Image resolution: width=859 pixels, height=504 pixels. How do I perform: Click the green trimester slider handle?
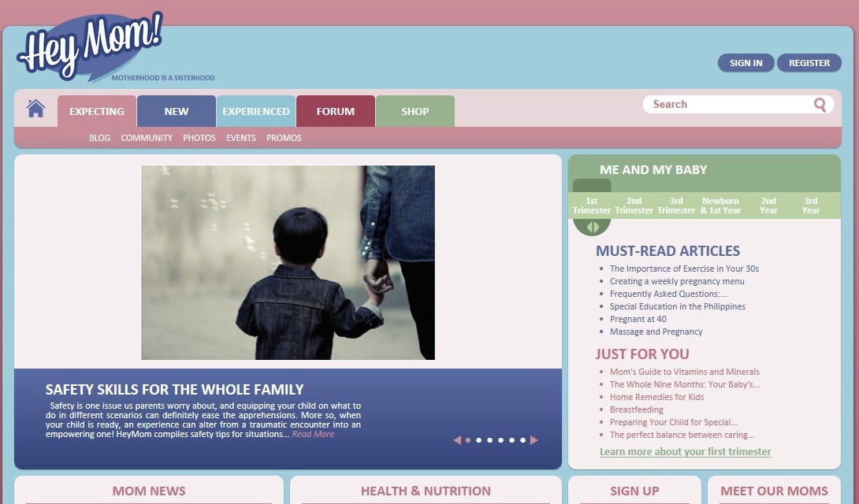click(x=592, y=227)
